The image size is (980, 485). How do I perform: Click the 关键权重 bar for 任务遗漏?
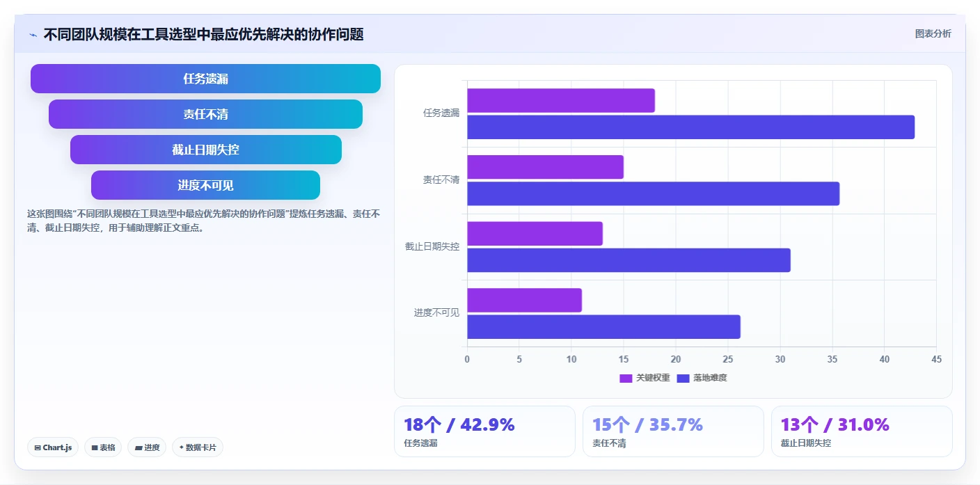point(561,101)
